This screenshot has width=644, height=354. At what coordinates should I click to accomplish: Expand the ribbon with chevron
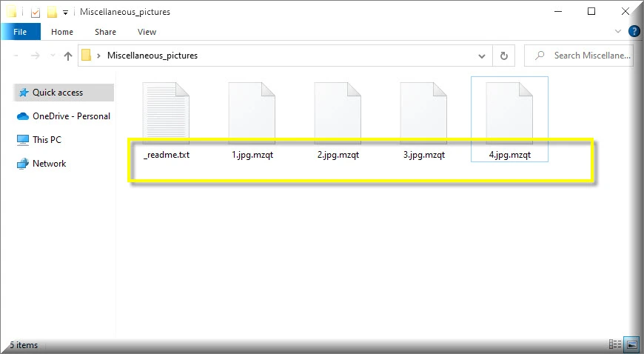[x=617, y=31]
